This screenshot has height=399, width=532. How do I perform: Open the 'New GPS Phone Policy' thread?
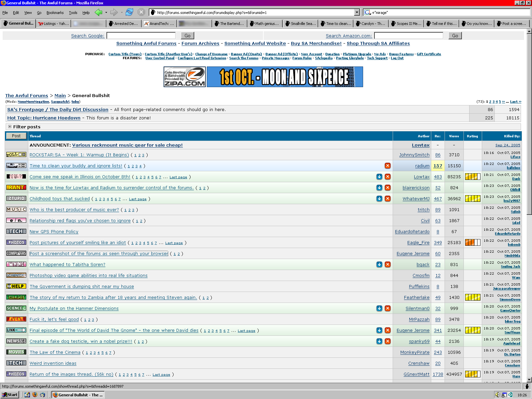click(x=54, y=232)
